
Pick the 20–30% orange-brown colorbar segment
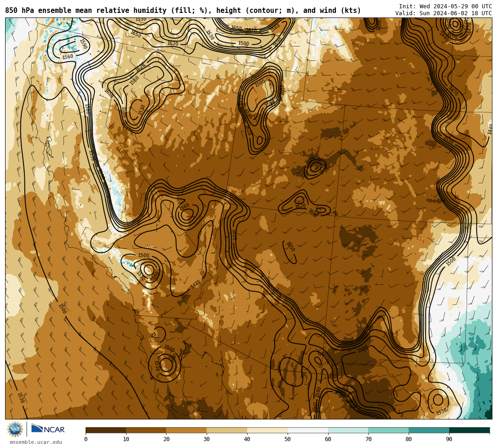[187, 430]
